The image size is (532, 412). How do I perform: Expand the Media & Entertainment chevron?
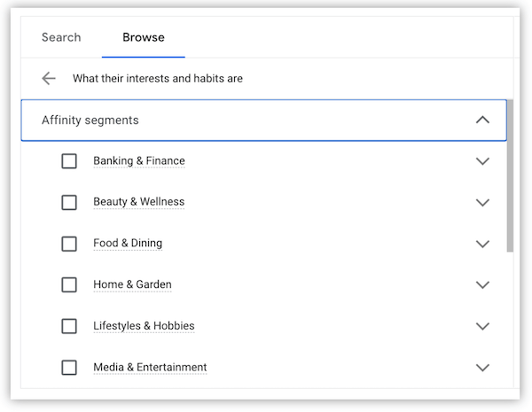click(x=482, y=367)
